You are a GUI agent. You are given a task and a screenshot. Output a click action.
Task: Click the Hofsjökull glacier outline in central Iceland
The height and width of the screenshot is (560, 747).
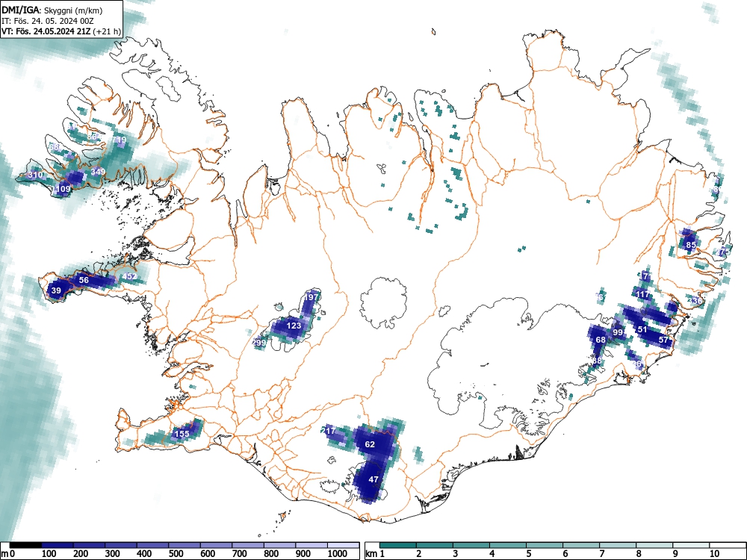pyautogui.click(x=383, y=303)
